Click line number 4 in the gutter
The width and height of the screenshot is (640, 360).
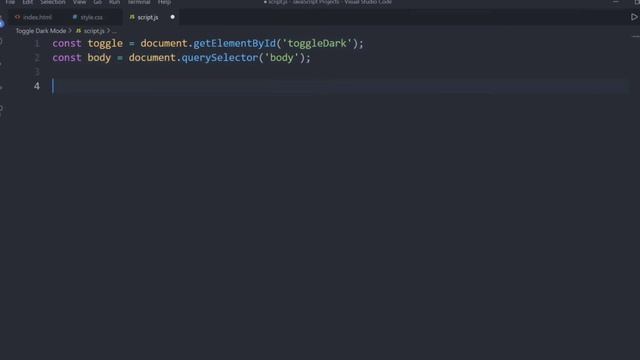pos(37,86)
